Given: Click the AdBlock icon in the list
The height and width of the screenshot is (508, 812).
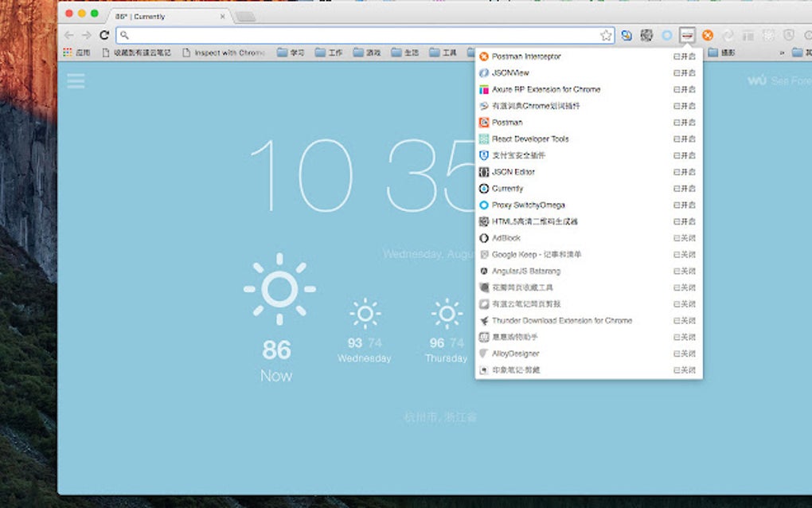Looking at the screenshot, I should [x=485, y=237].
